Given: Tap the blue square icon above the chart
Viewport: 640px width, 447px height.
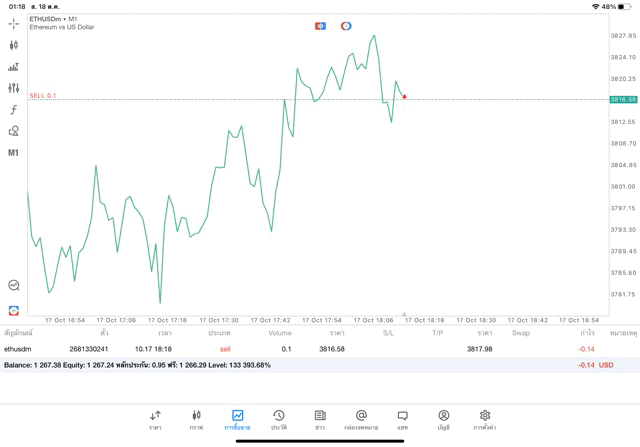Looking at the screenshot, I should [x=320, y=26].
